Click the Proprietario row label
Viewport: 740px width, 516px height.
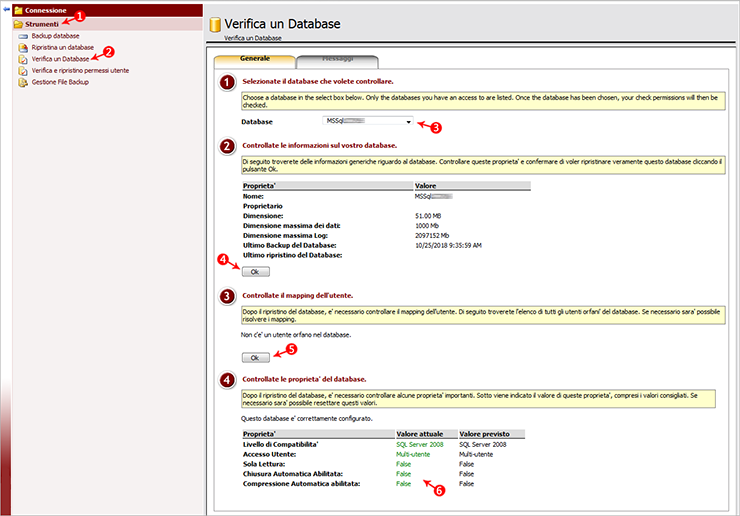(x=263, y=206)
